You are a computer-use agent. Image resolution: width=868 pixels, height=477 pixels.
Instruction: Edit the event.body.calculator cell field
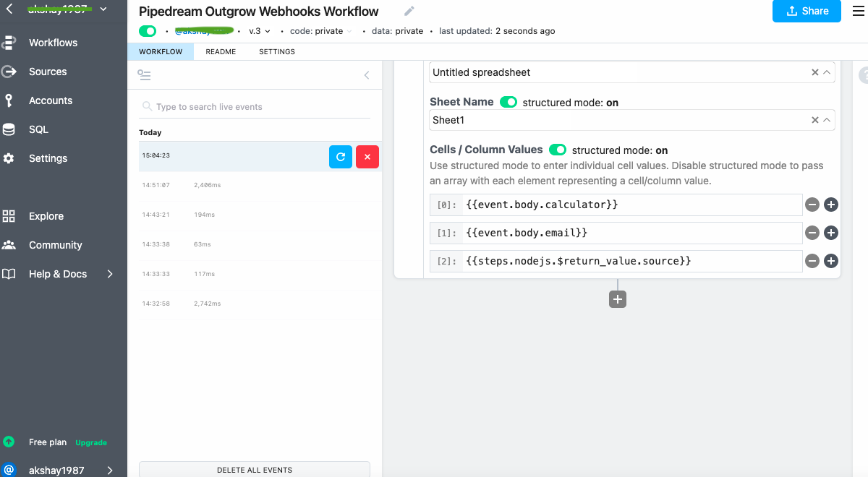(631, 205)
